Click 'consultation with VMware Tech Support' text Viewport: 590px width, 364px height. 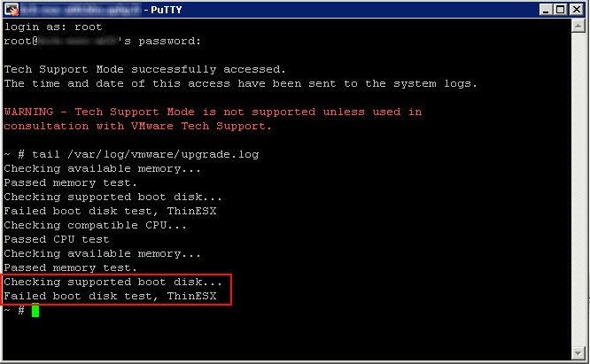137,126
